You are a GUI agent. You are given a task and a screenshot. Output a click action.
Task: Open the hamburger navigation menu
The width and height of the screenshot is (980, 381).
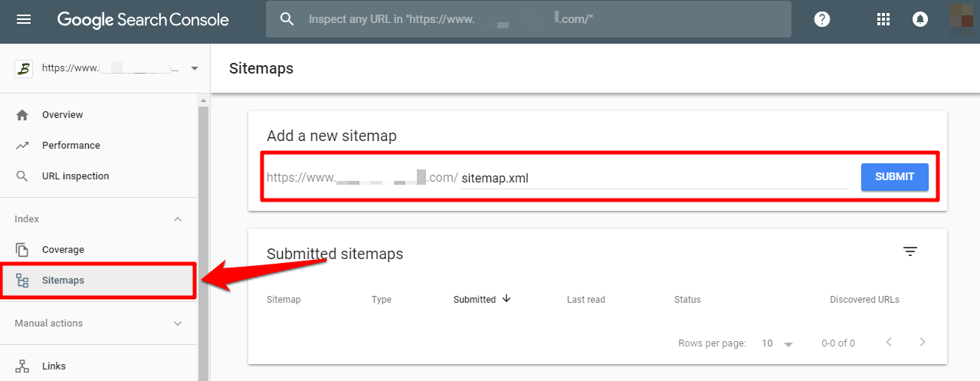[x=24, y=19]
